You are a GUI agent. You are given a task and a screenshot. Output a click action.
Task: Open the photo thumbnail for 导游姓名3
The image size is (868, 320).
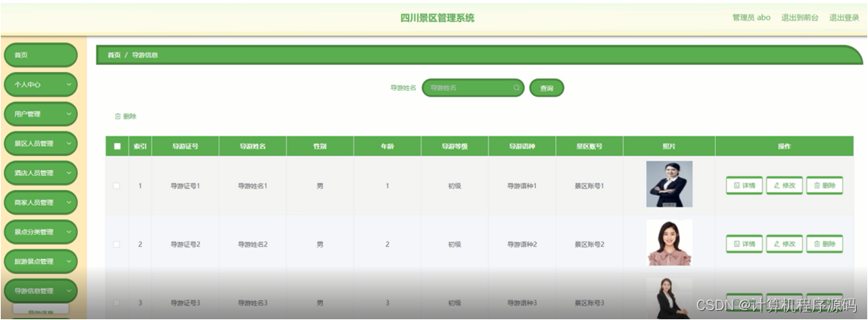tap(669, 298)
